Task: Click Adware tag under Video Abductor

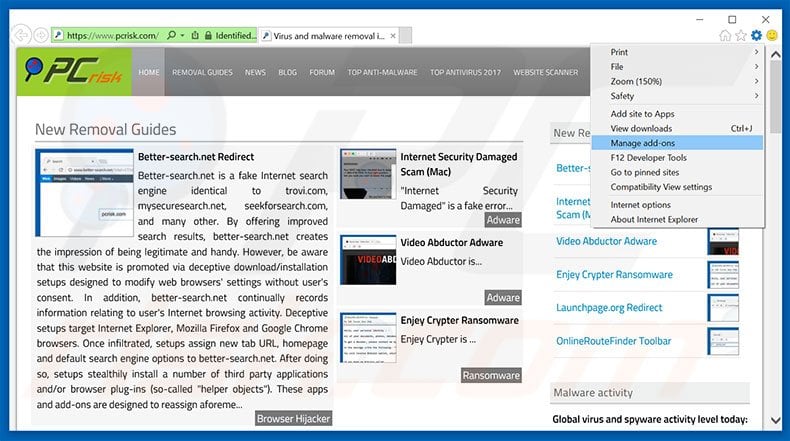Action: tap(503, 297)
